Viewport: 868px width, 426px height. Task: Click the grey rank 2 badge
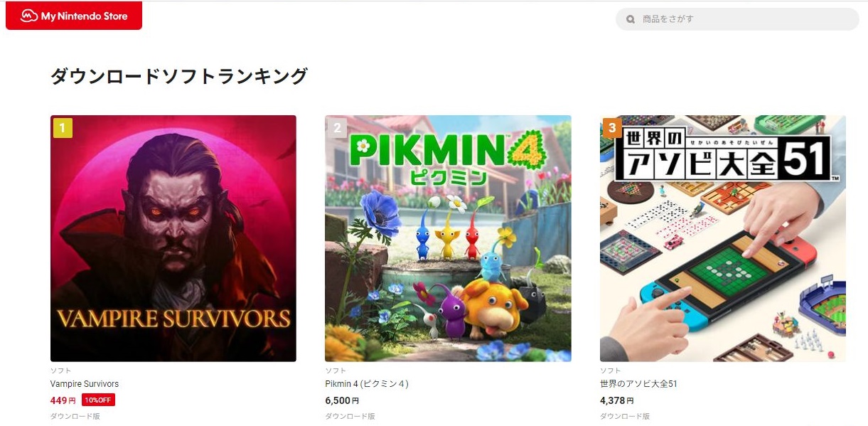tap(337, 128)
